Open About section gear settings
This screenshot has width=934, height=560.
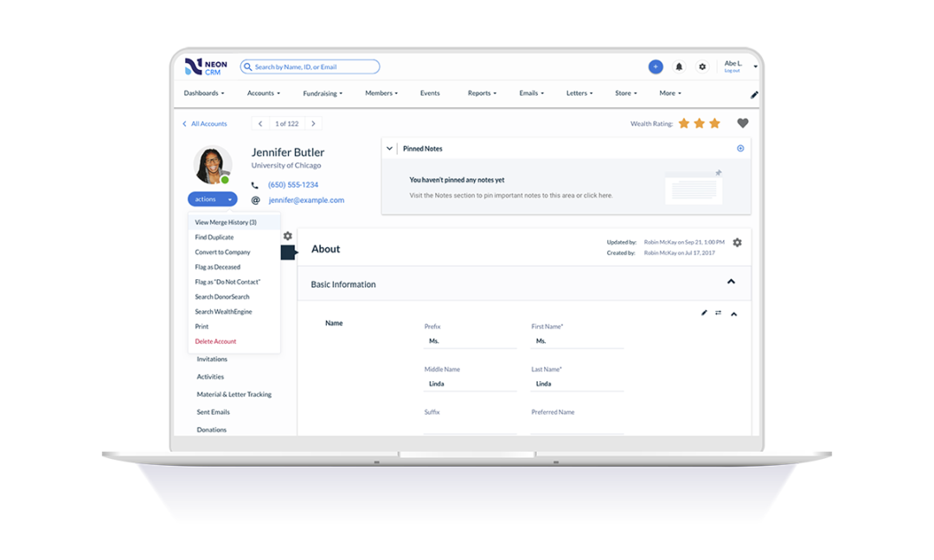coord(738,242)
